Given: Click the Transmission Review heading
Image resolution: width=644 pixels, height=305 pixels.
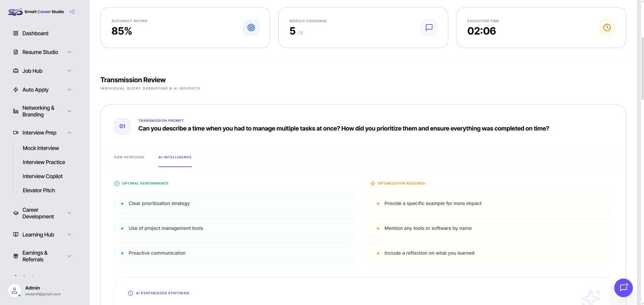Looking at the screenshot, I should [x=133, y=80].
